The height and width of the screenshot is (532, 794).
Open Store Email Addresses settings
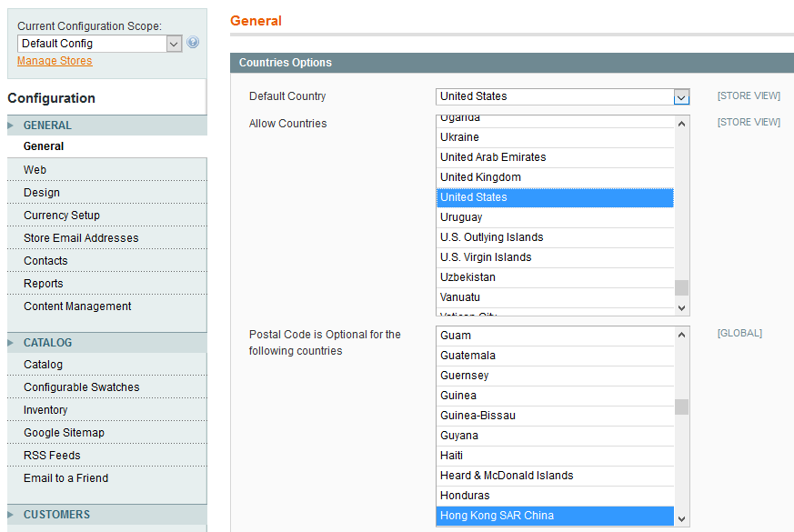[x=81, y=238]
